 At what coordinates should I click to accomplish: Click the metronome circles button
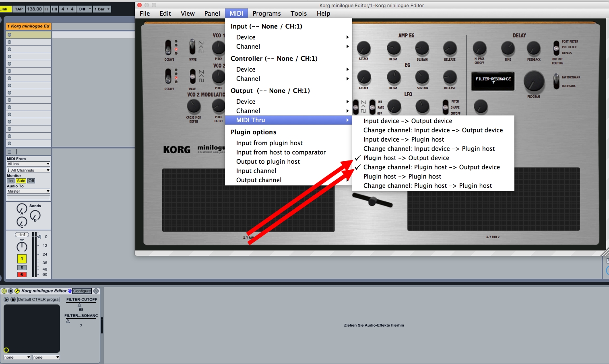82,9
